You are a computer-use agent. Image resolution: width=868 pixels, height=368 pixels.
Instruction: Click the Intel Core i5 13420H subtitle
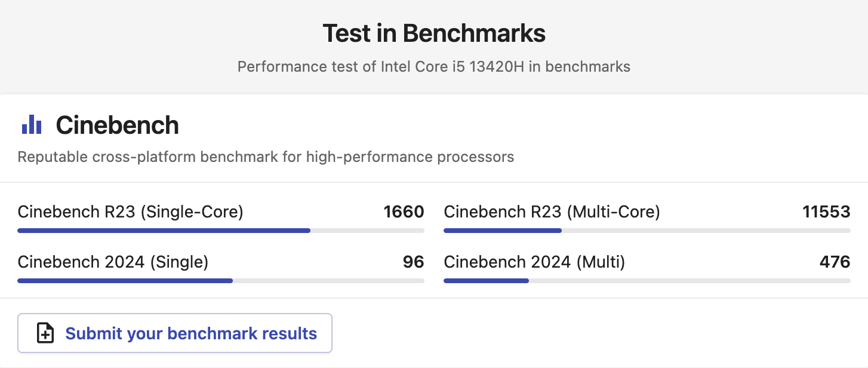click(x=434, y=66)
